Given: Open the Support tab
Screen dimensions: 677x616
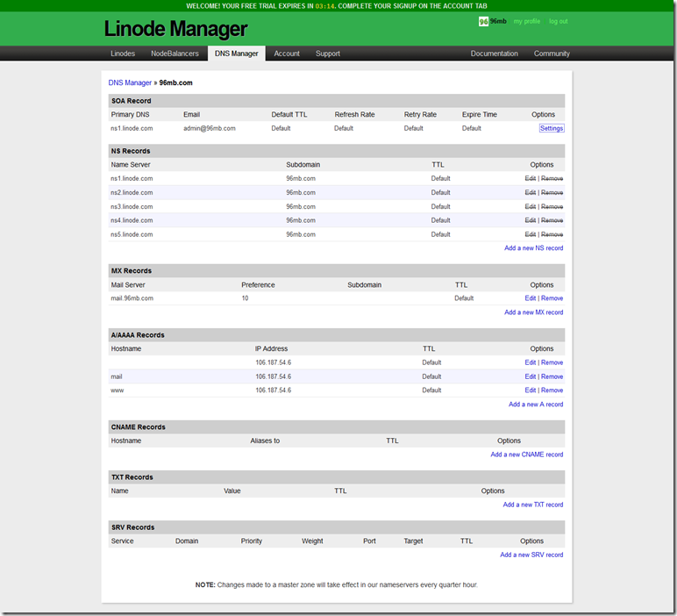Looking at the screenshot, I should coord(328,54).
